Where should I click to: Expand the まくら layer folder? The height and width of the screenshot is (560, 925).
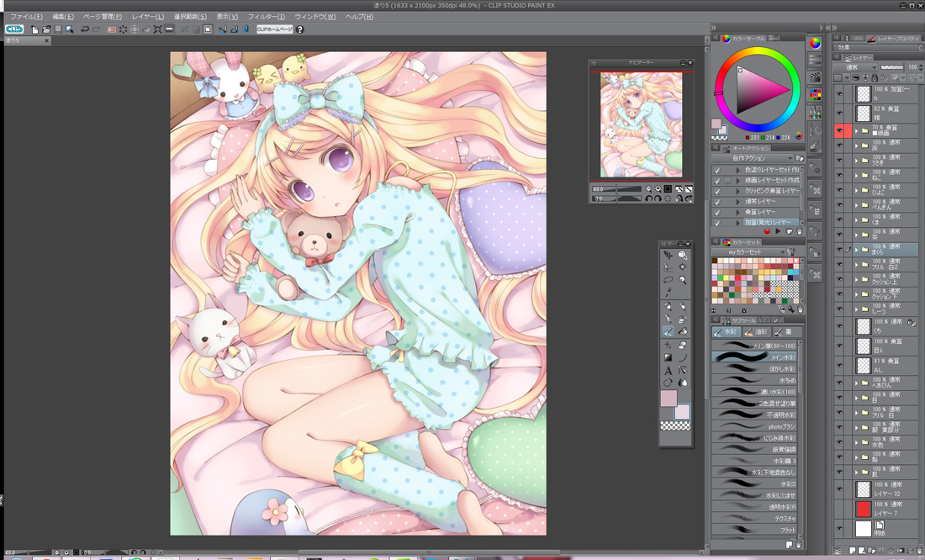(856, 249)
